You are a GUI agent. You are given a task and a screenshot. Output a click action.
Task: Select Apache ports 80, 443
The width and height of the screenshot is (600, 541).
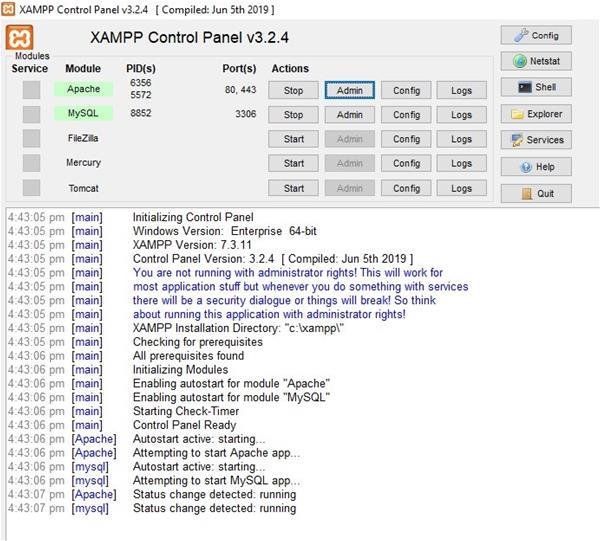pos(240,90)
